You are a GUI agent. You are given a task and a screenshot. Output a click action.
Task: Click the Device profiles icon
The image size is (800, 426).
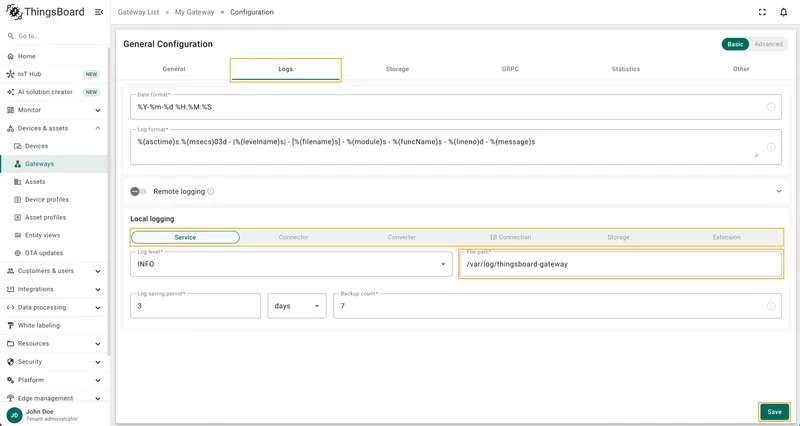[x=18, y=199]
